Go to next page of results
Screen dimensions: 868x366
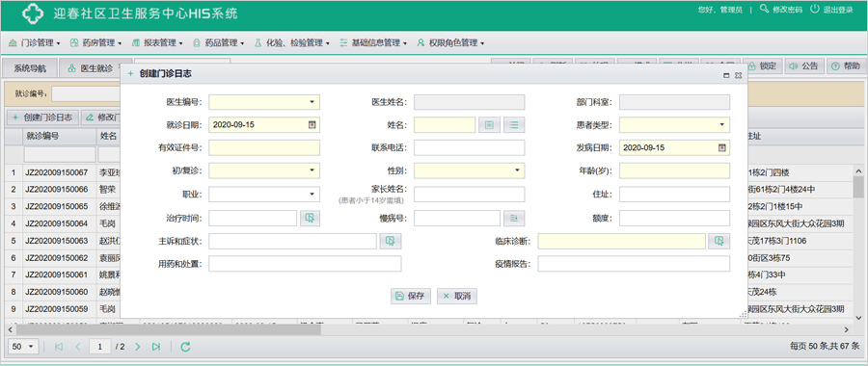click(x=138, y=347)
